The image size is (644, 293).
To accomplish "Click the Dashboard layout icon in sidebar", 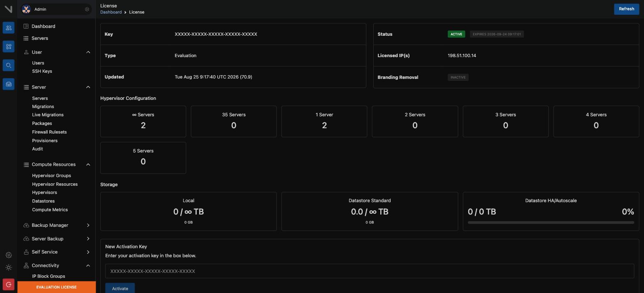I will (x=26, y=26).
